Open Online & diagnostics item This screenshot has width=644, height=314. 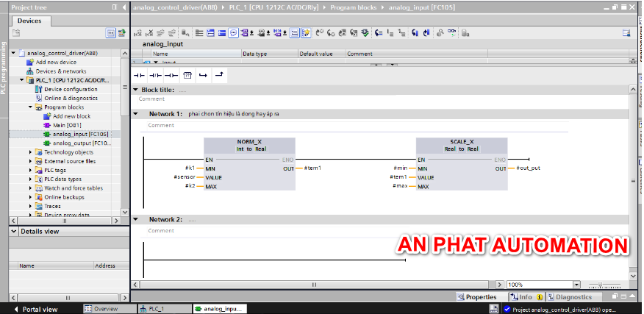click(x=71, y=98)
